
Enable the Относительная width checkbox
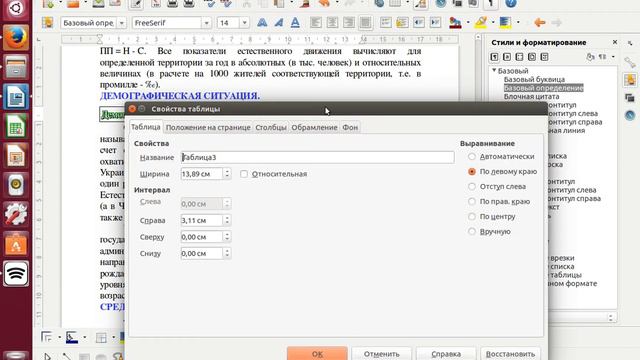click(244, 174)
